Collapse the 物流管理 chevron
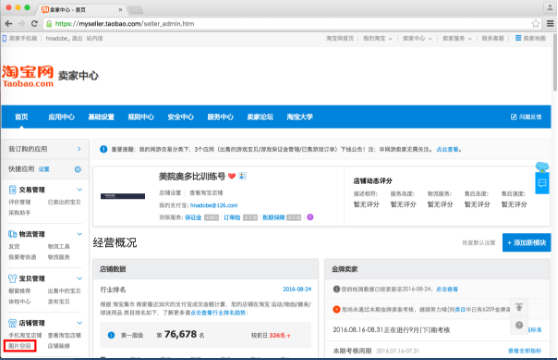This screenshot has height=360, width=558. pos(79,234)
